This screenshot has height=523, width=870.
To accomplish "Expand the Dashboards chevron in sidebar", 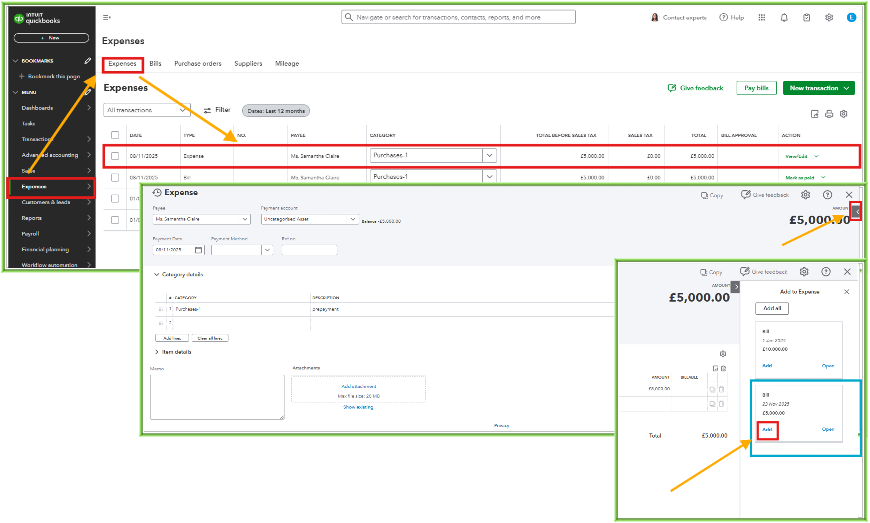I will [x=89, y=108].
